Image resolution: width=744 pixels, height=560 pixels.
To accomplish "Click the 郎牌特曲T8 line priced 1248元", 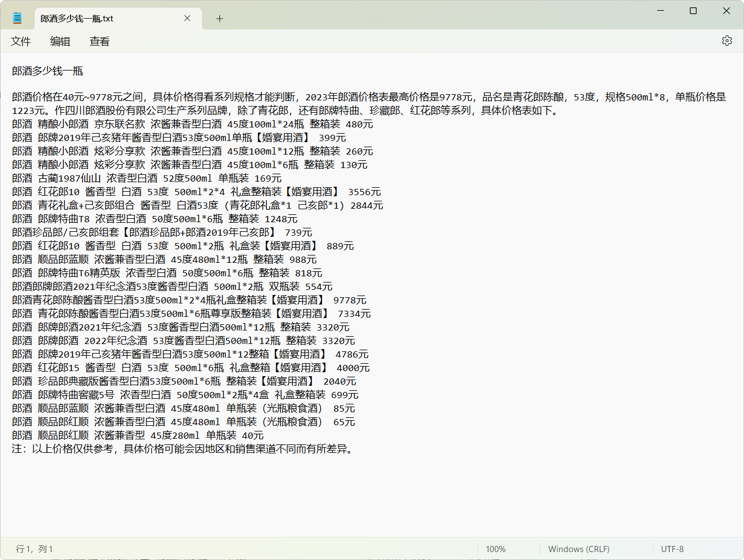I will point(155,219).
